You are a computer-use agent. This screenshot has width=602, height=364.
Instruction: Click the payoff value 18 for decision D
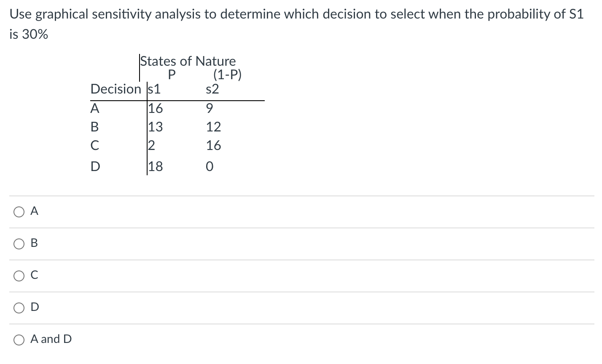click(156, 166)
